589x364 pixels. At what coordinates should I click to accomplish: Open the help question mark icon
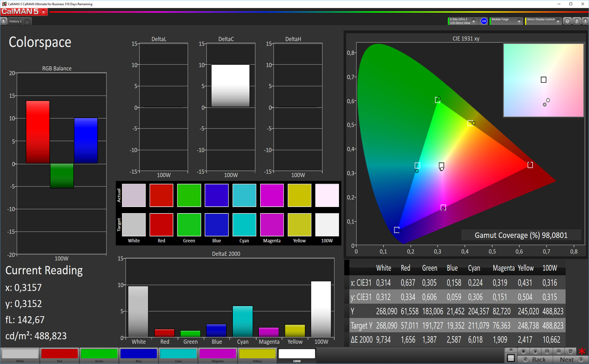(576, 21)
